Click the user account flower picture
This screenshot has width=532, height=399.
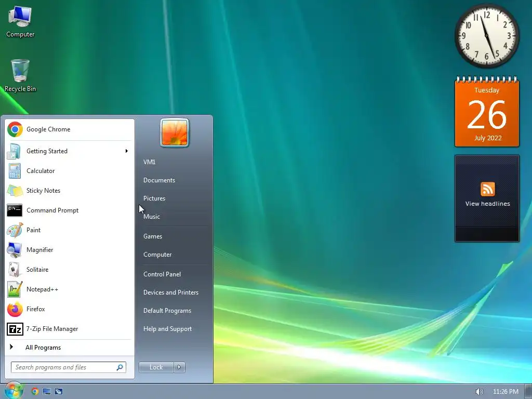coord(175,132)
